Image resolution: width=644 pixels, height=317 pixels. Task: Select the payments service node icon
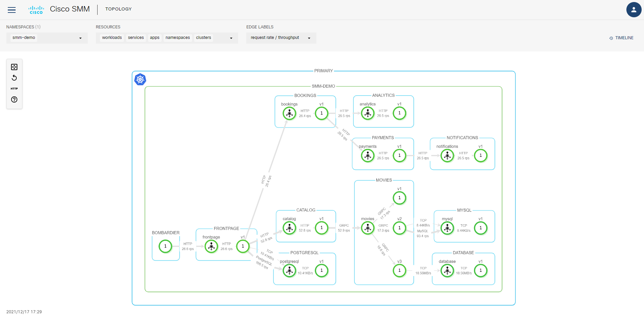368,156
